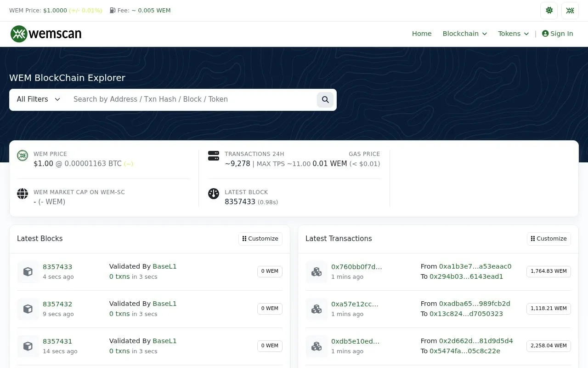Click the server Transactions 24H icon
This screenshot has width=588, height=368.
click(x=214, y=155)
